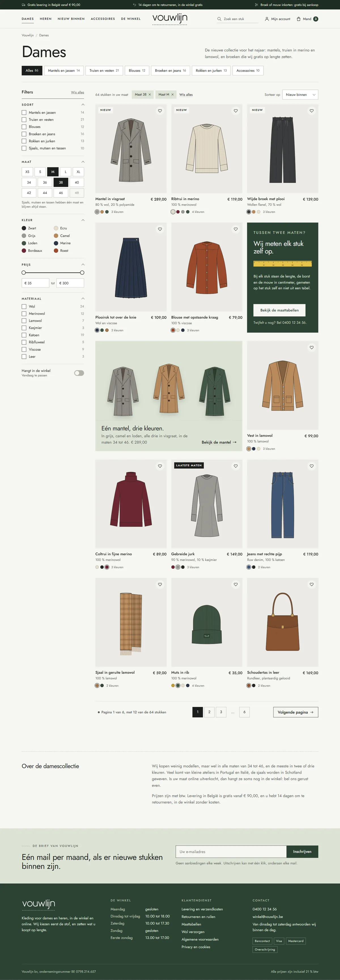This screenshot has height=980, width=340.
Task: Remove the Maat 38 filter chip
Action: tap(150, 94)
